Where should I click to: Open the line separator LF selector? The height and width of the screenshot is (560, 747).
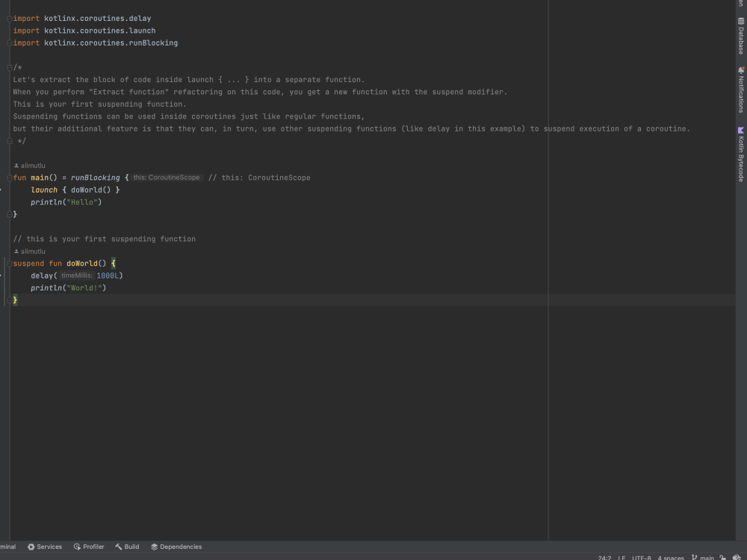[x=622, y=558]
